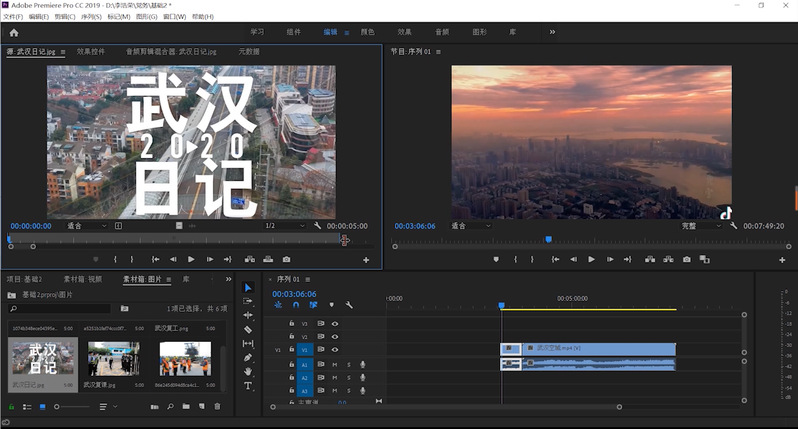The image size is (798, 429).
Task: Select the Hand tool
Action: pos(248,371)
